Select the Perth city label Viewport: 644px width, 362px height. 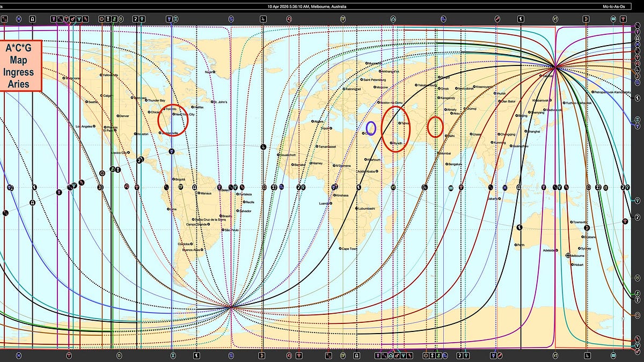[x=520, y=245]
